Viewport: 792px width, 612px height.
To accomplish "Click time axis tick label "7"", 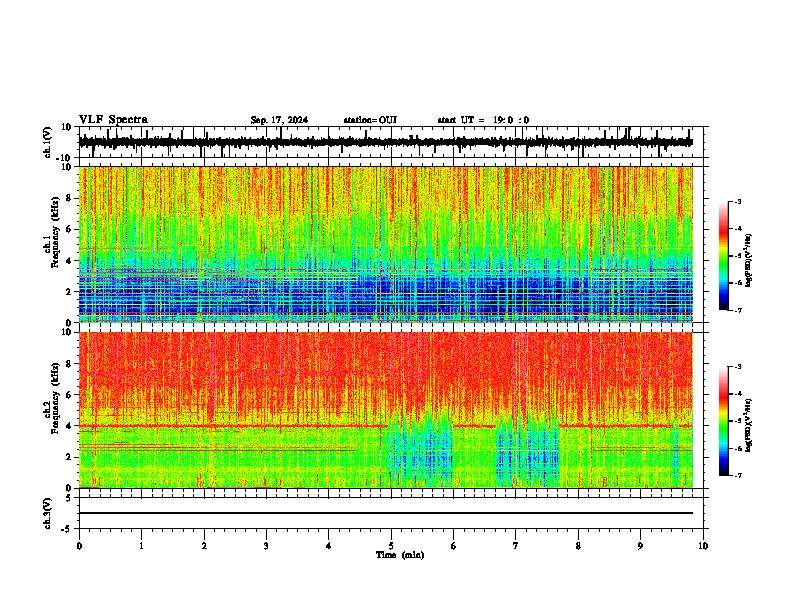I will click(x=516, y=546).
